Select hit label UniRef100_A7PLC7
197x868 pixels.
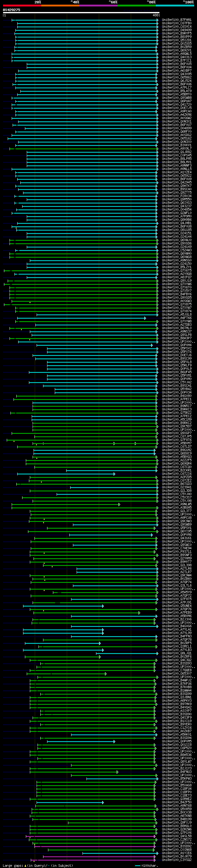click(x=176, y=88)
